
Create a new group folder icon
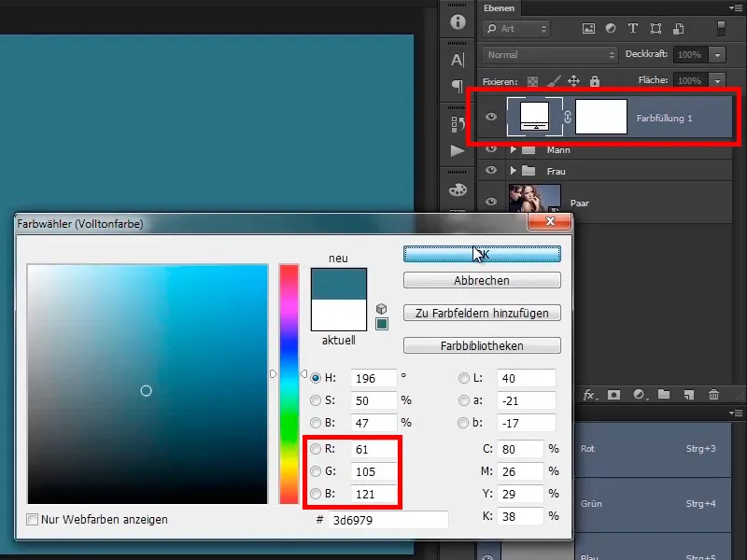point(664,394)
